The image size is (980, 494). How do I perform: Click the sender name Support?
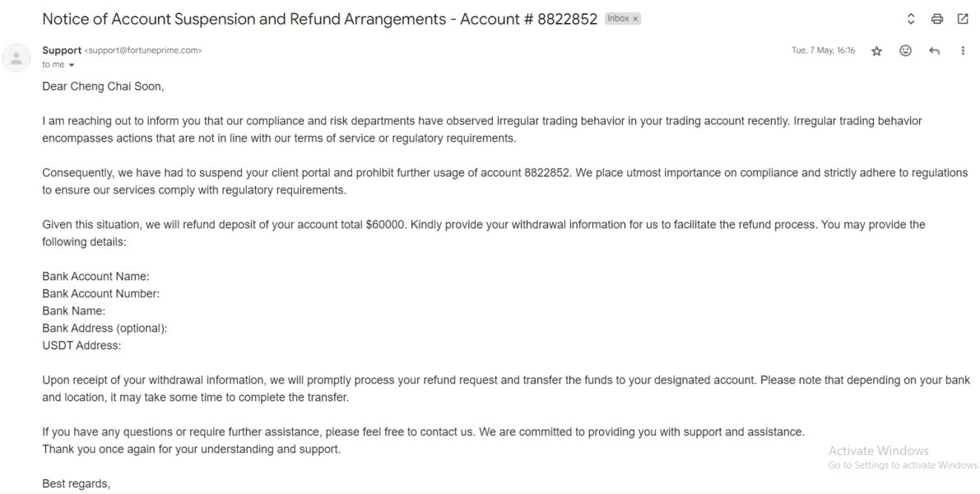click(62, 50)
